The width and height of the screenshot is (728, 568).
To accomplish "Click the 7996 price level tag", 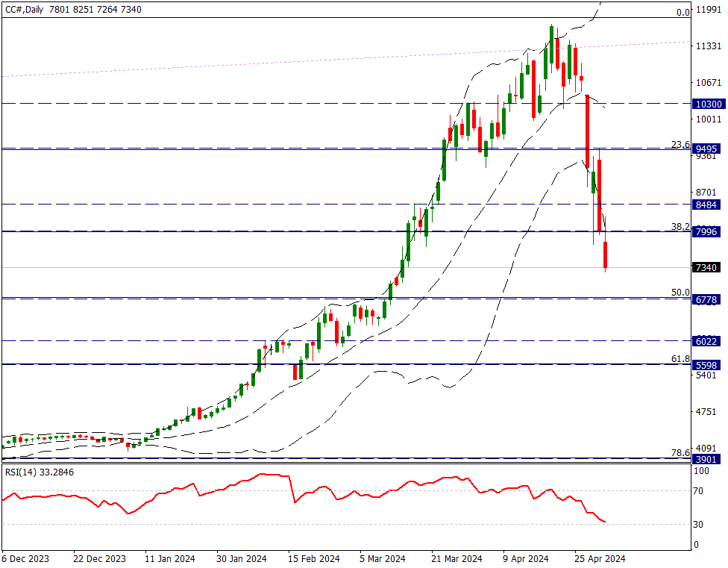I will click(x=705, y=232).
